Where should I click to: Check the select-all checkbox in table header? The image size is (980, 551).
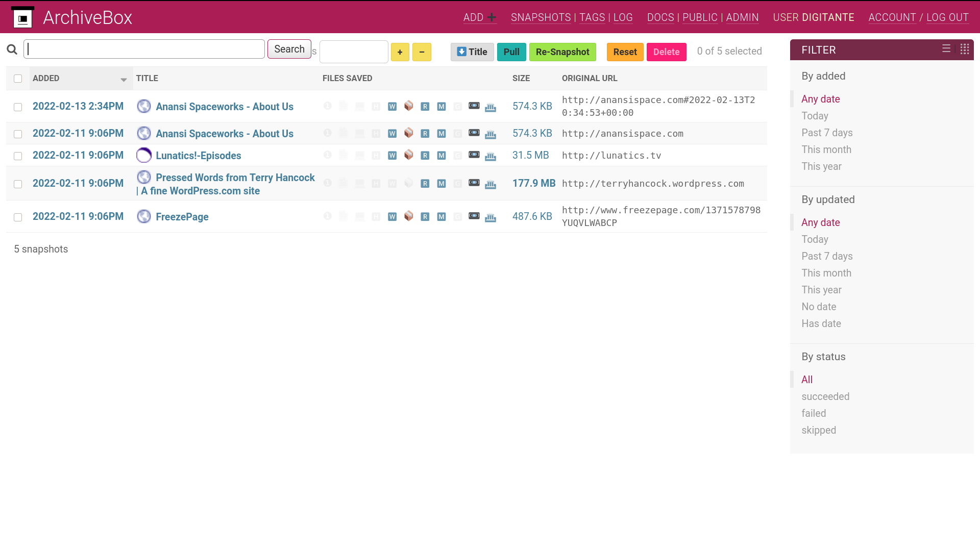pos(18,79)
